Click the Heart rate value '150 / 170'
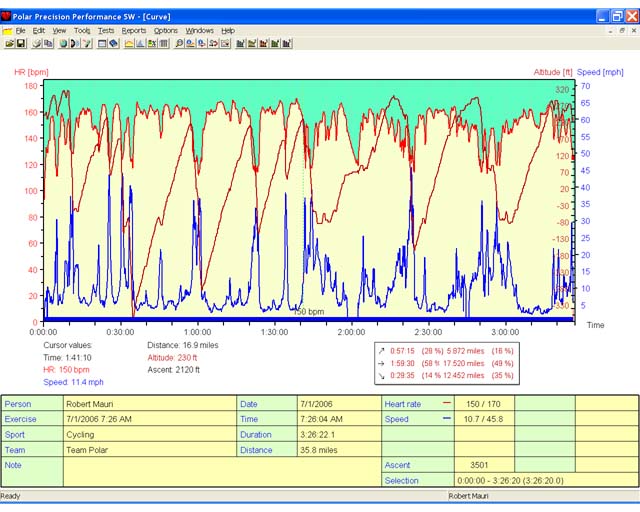Viewport: 640px width, 512px height. 483,404
